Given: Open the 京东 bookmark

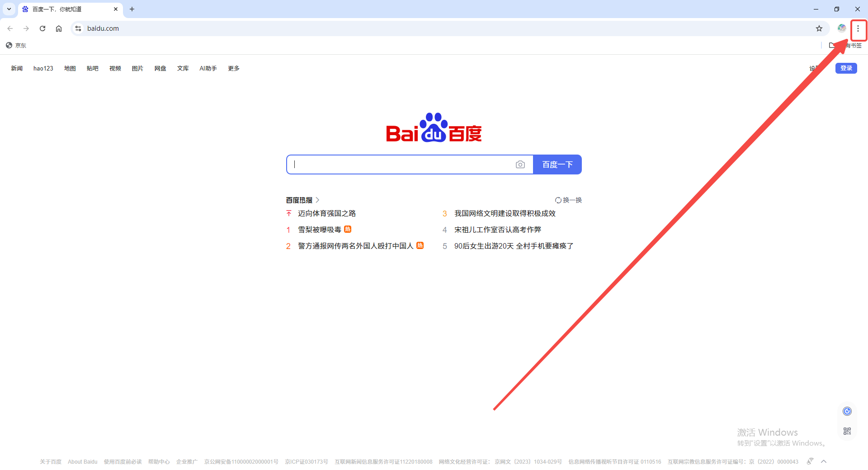Looking at the screenshot, I should (x=16, y=45).
